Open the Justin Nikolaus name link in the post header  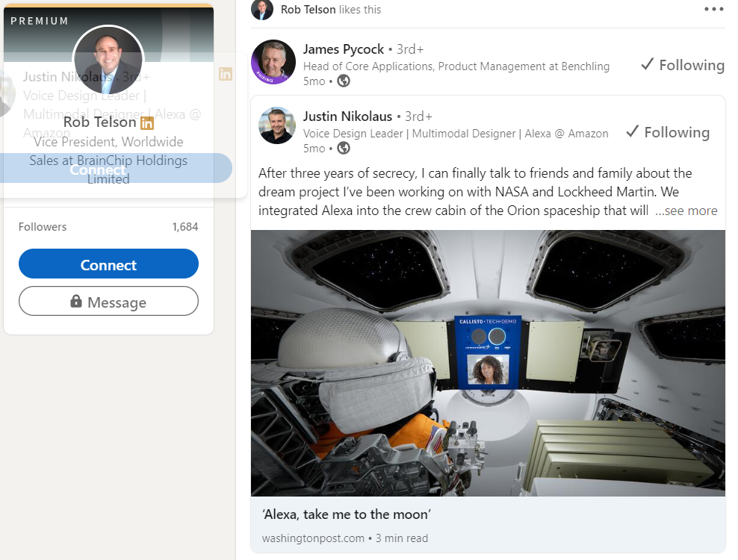(x=347, y=116)
